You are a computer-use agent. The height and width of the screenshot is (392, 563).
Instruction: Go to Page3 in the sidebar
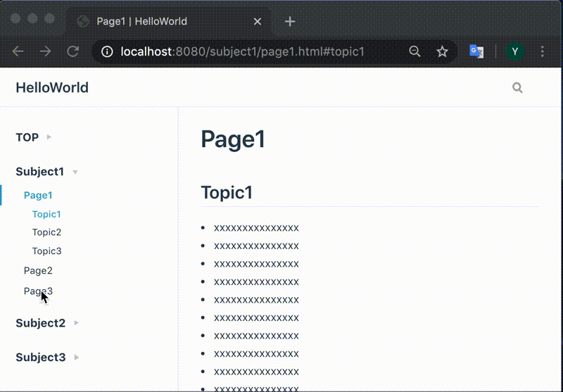38,291
